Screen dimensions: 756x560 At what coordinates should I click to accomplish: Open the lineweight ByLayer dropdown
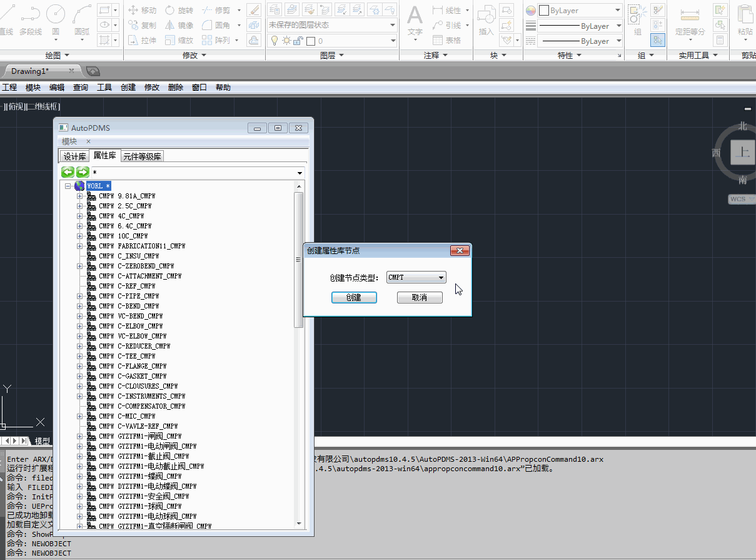[x=580, y=26]
